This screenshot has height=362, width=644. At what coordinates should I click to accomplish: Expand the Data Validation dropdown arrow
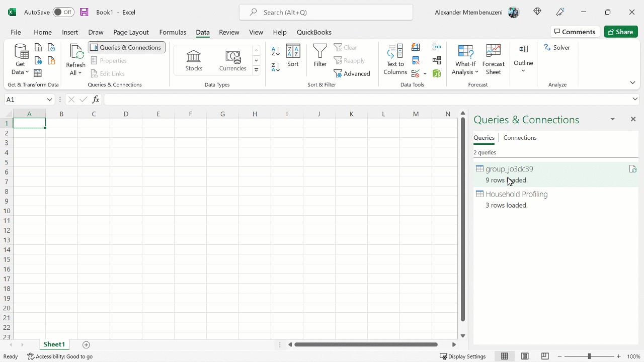click(425, 73)
